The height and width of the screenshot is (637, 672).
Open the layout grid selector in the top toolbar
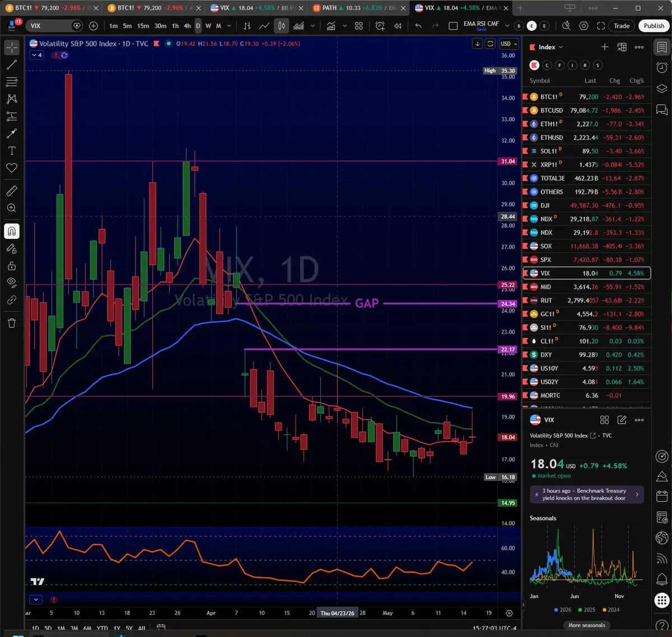359,26
